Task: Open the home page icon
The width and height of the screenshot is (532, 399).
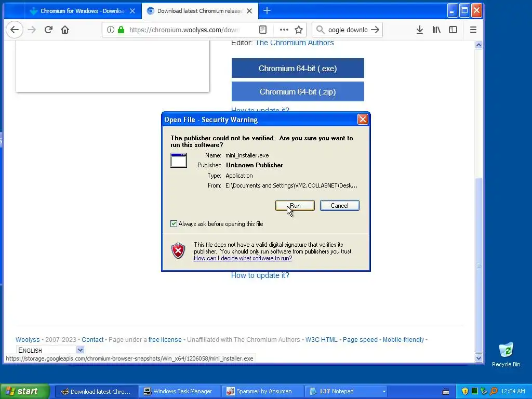Action: [65, 30]
